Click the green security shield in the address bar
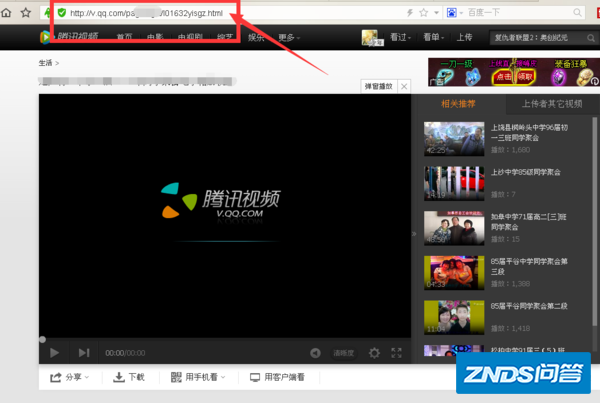This screenshot has height=403, width=600. [x=62, y=13]
